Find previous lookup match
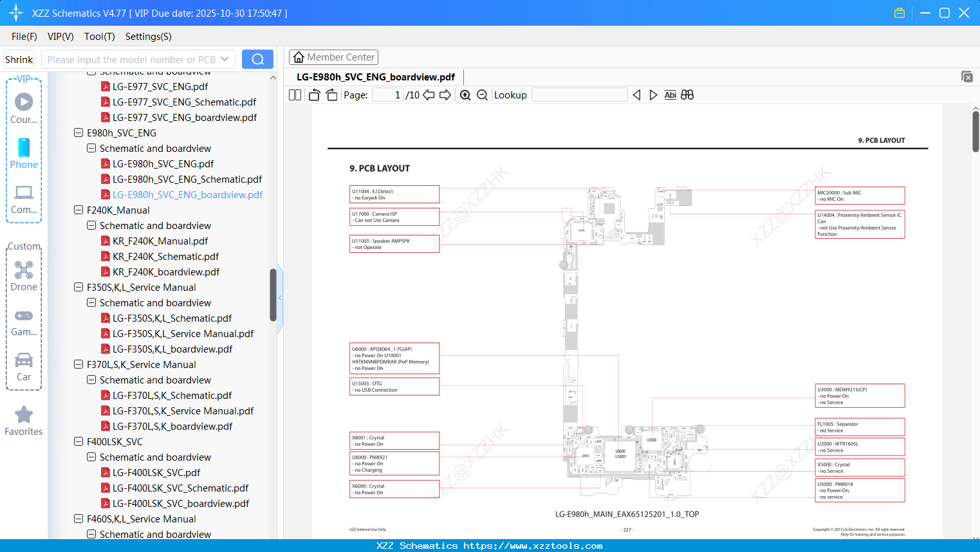 (636, 95)
